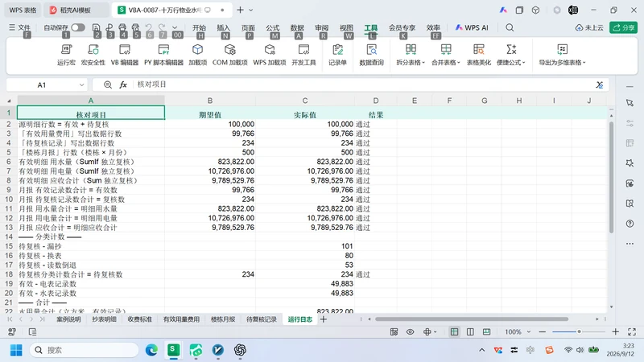Enter full screen mode icon

(632, 331)
